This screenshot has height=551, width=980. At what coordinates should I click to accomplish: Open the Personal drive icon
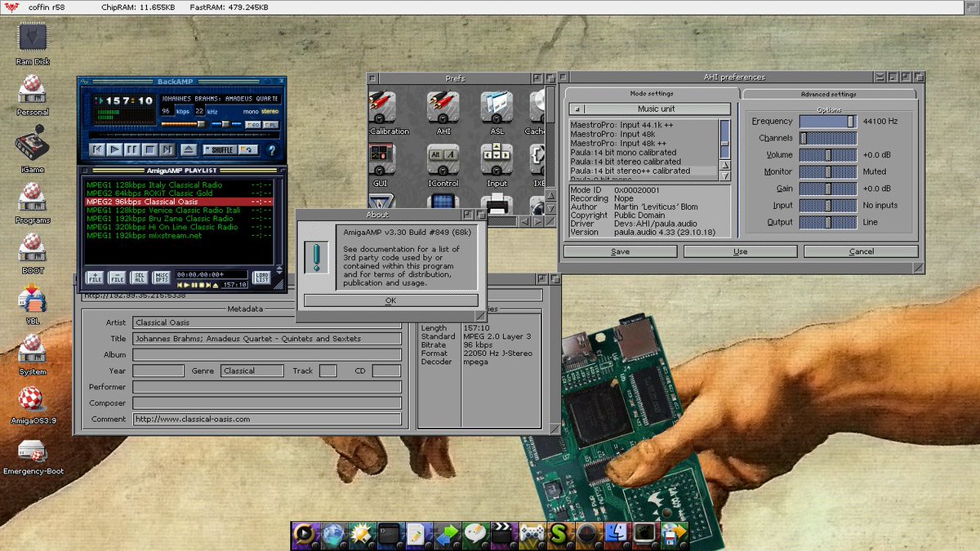click(x=32, y=91)
